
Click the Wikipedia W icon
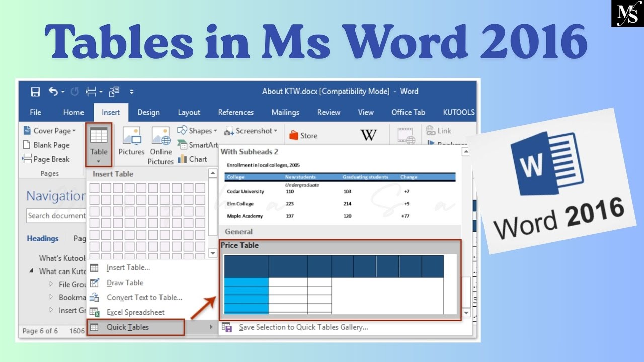pyautogui.click(x=369, y=135)
